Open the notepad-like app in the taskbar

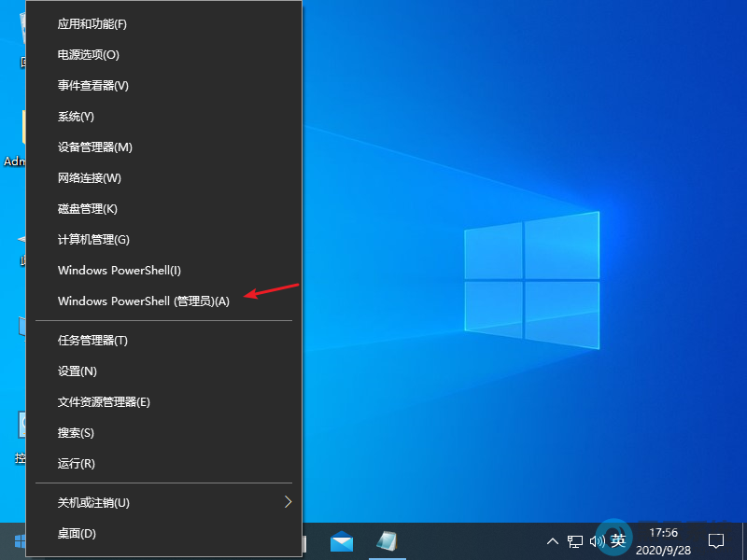click(x=388, y=541)
